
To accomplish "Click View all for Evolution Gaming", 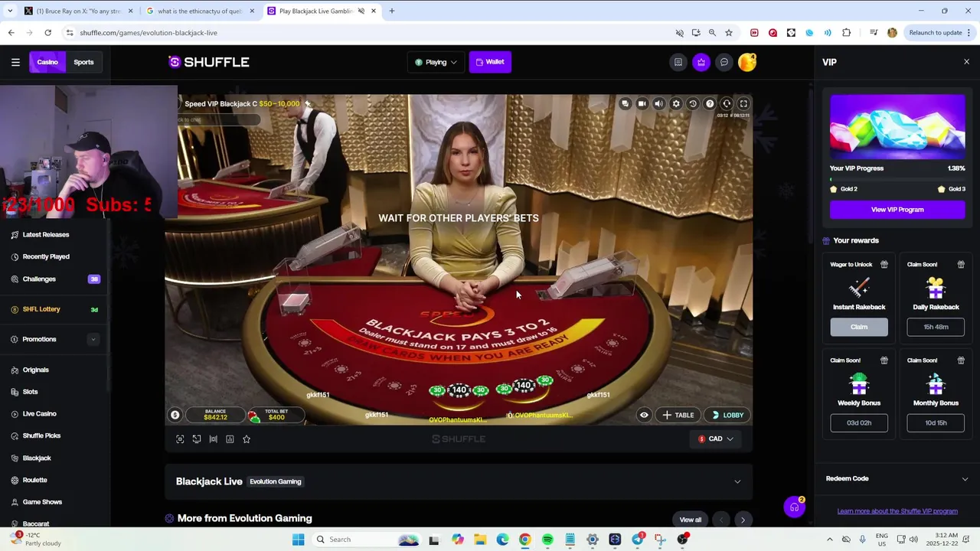I will pos(691,520).
